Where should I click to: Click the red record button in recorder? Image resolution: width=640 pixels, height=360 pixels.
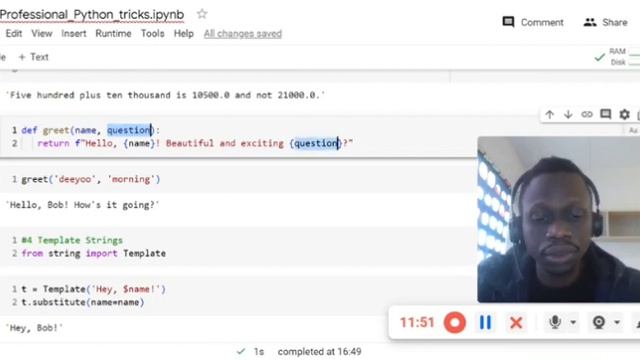coord(455,322)
